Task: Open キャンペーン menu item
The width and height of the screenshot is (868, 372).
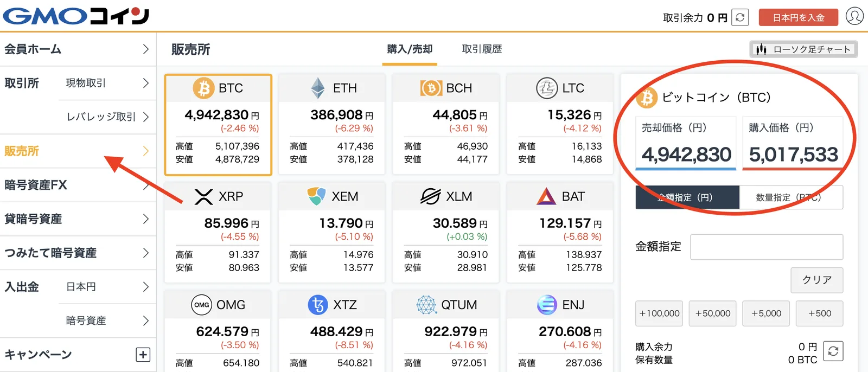Action: [78, 355]
